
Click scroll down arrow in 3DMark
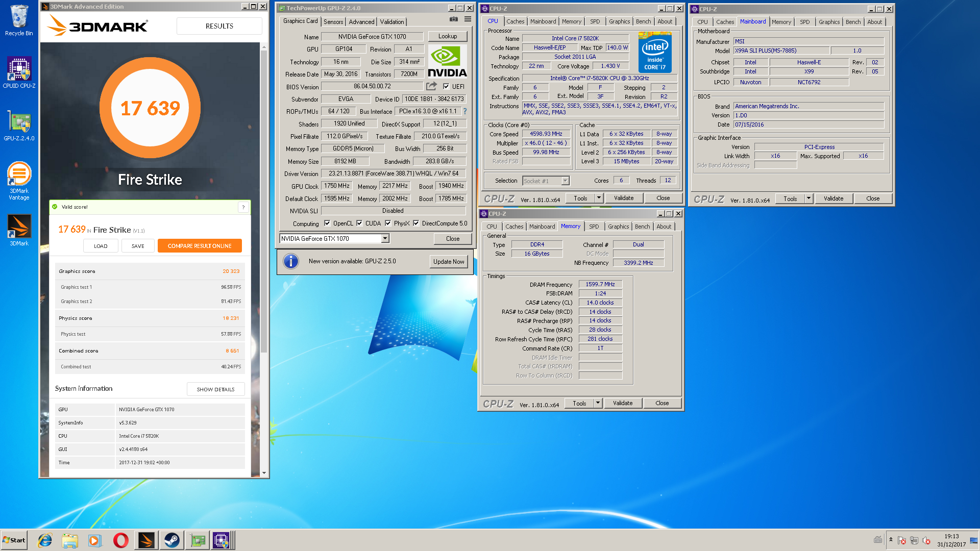click(264, 473)
